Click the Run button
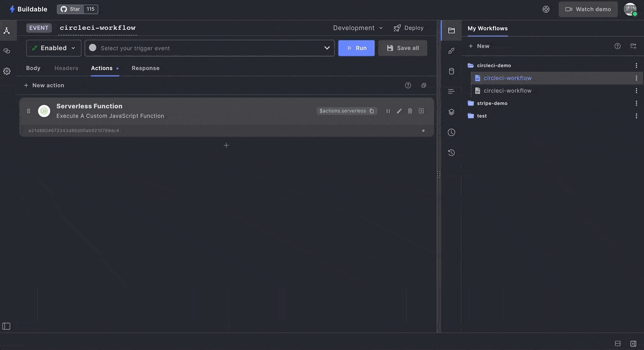This screenshot has width=644, height=350. pos(356,48)
